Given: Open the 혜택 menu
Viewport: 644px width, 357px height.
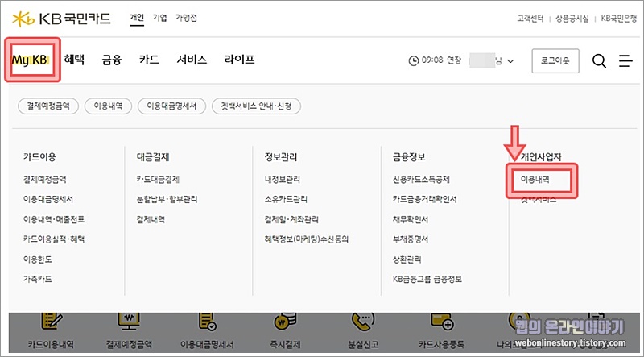Looking at the screenshot, I should tap(74, 60).
